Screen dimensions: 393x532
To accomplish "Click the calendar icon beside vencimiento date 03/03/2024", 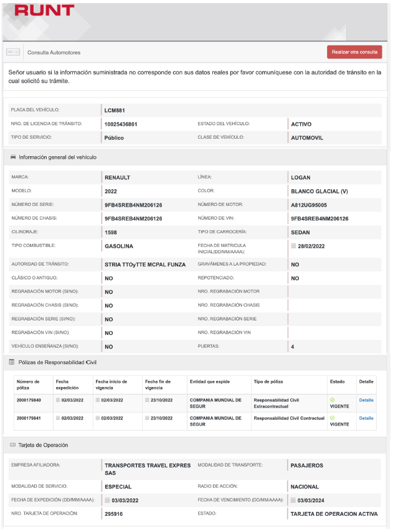I will pyautogui.click(x=293, y=500).
